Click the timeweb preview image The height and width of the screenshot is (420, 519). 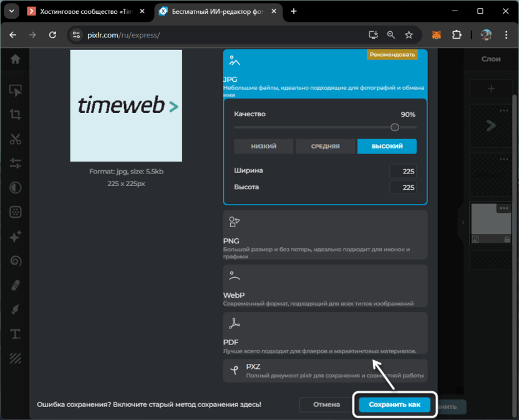126,105
